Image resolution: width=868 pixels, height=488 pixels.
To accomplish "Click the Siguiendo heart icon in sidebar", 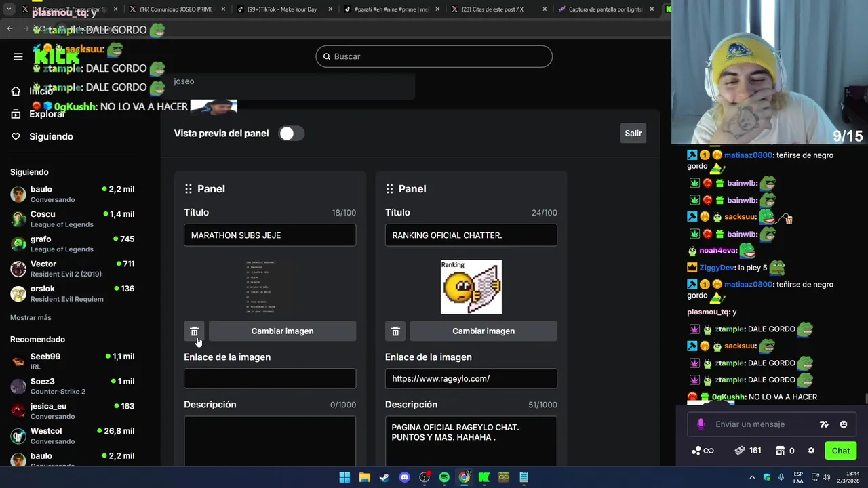I will tap(16, 136).
